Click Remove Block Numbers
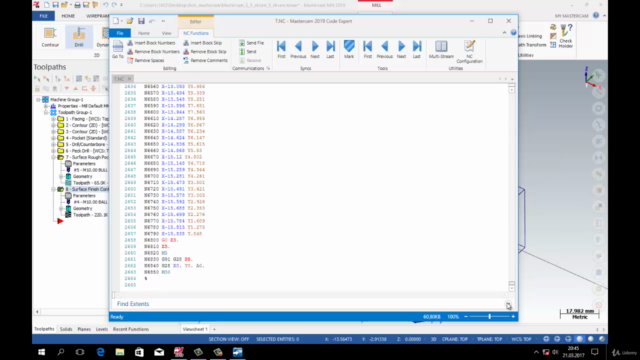 pyautogui.click(x=153, y=52)
